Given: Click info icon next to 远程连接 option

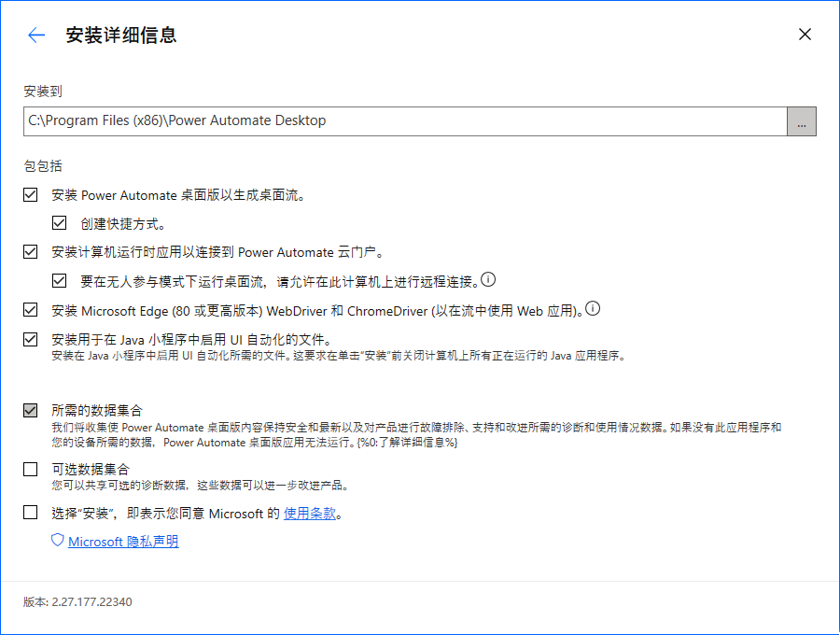Looking at the screenshot, I should pos(488,279).
